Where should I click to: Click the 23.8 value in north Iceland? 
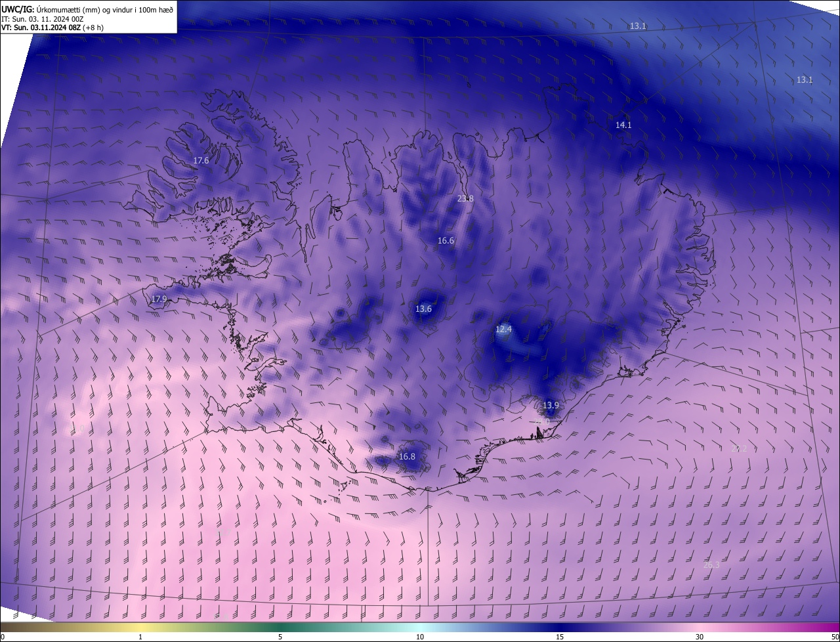pos(465,198)
